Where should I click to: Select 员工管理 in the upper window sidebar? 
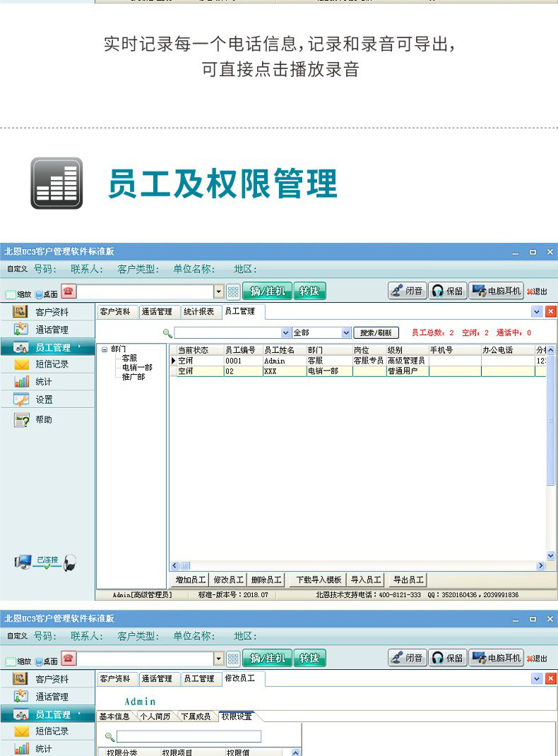47,347
